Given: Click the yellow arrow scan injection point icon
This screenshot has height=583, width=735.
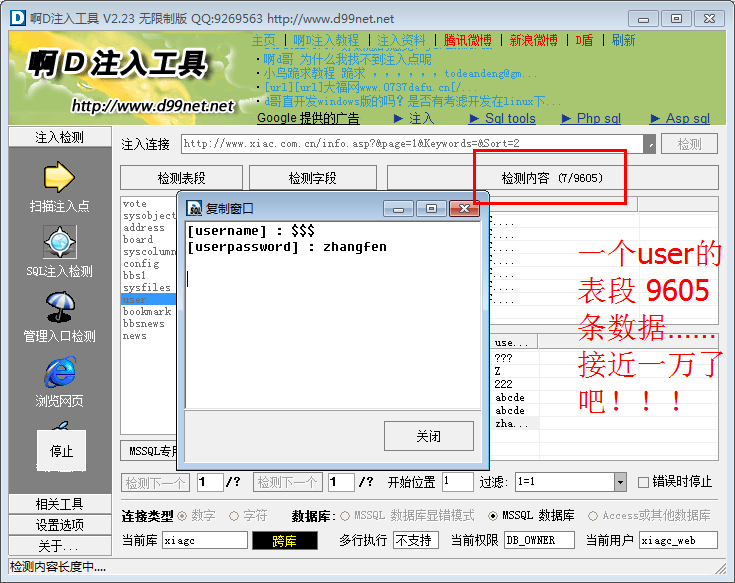Looking at the screenshot, I should [x=59, y=177].
